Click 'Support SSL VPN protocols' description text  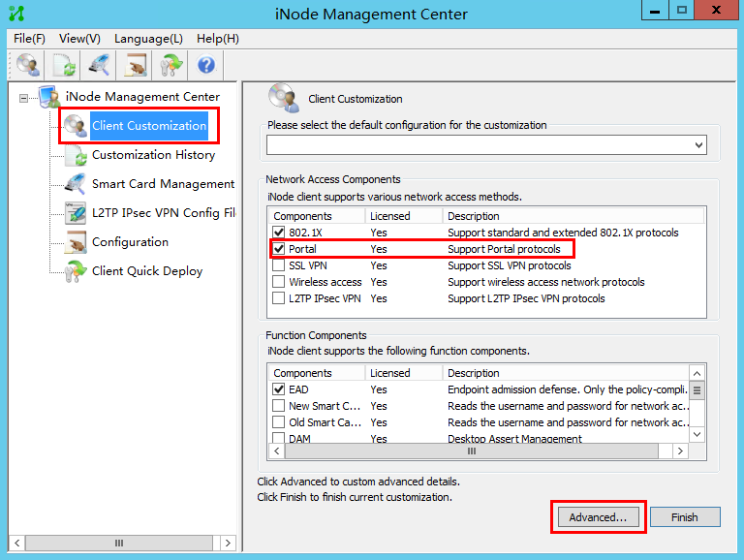(510, 265)
